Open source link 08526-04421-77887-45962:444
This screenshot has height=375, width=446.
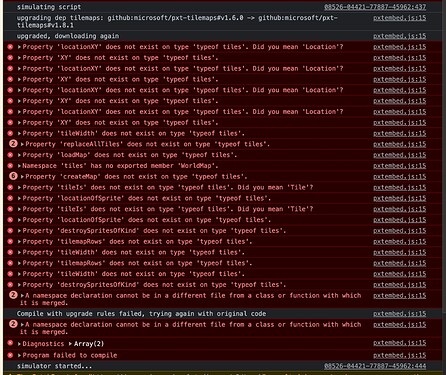click(x=375, y=366)
